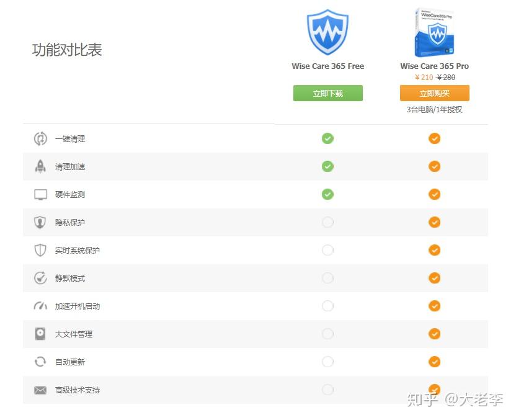Viewport: 516px width, 420px height.
Task: Click the green check for 硬件监测 in Free column
Action: [x=327, y=194]
